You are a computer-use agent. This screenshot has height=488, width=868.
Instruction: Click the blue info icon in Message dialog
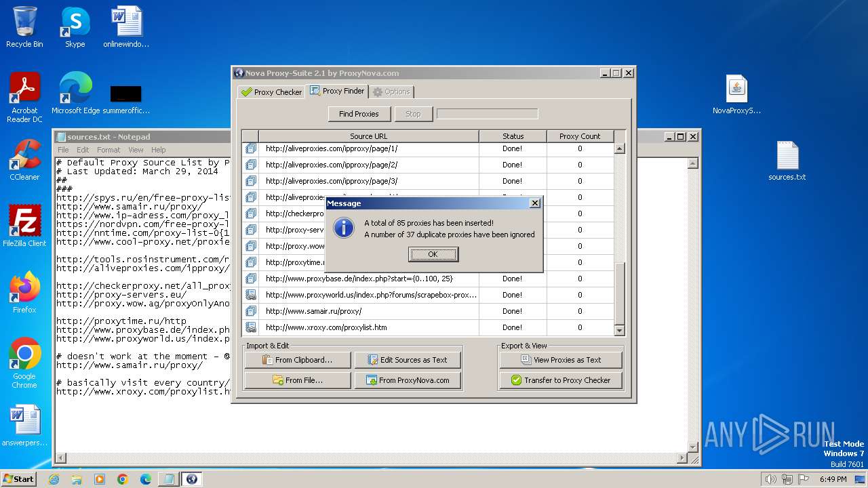tap(344, 228)
